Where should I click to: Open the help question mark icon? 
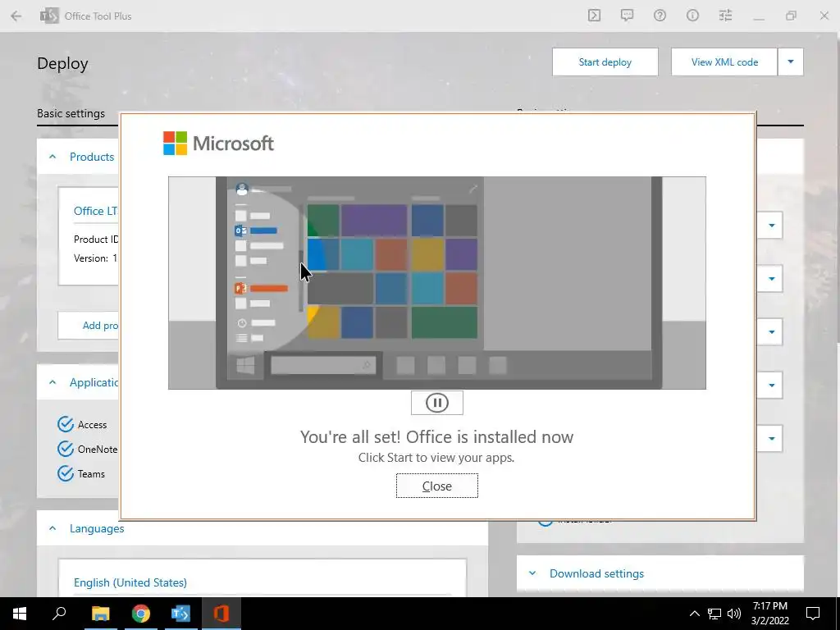(660, 16)
